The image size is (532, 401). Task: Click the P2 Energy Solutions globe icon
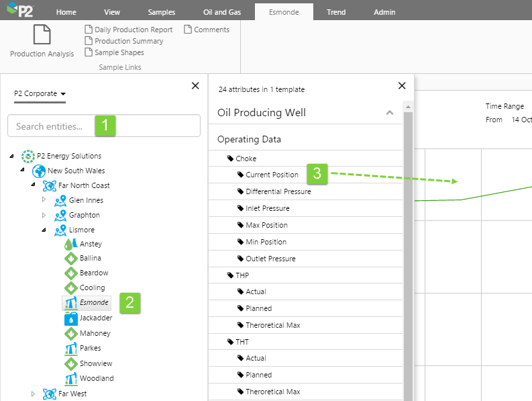[x=28, y=156]
